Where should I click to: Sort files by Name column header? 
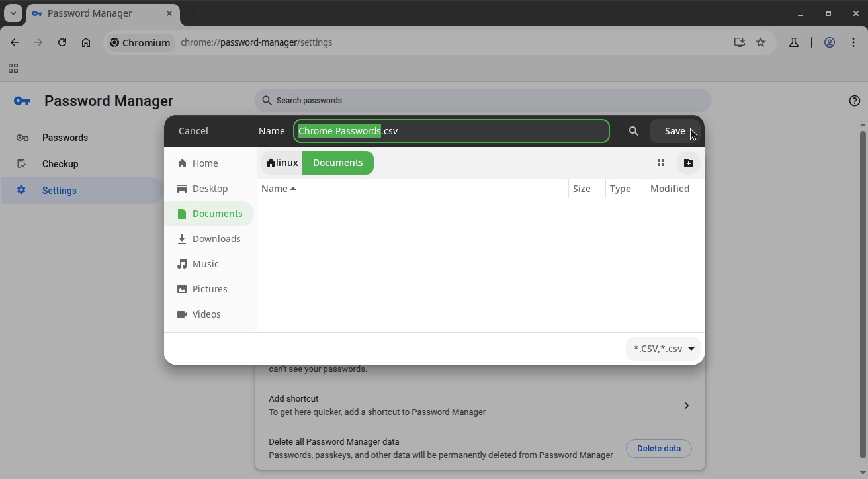(x=413, y=189)
